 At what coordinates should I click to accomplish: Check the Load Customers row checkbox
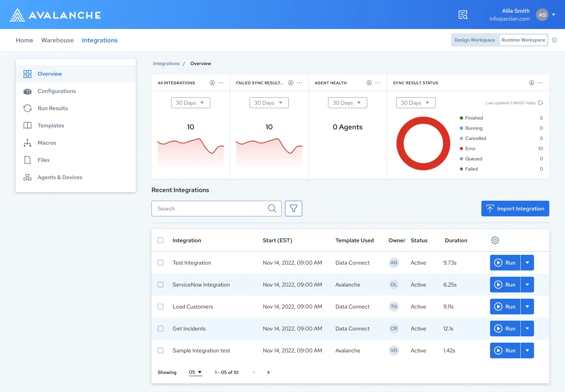pos(160,307)
